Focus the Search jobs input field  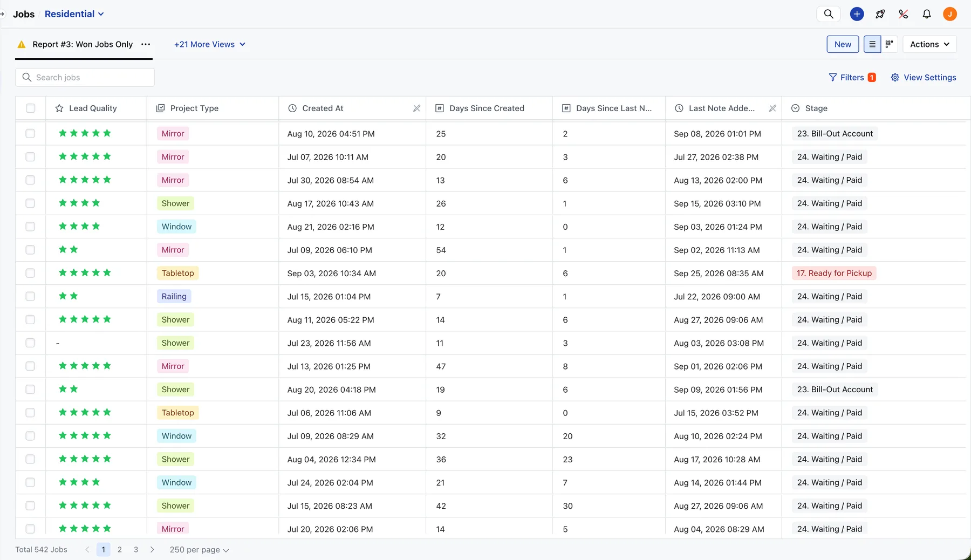(x=85, y=78)
